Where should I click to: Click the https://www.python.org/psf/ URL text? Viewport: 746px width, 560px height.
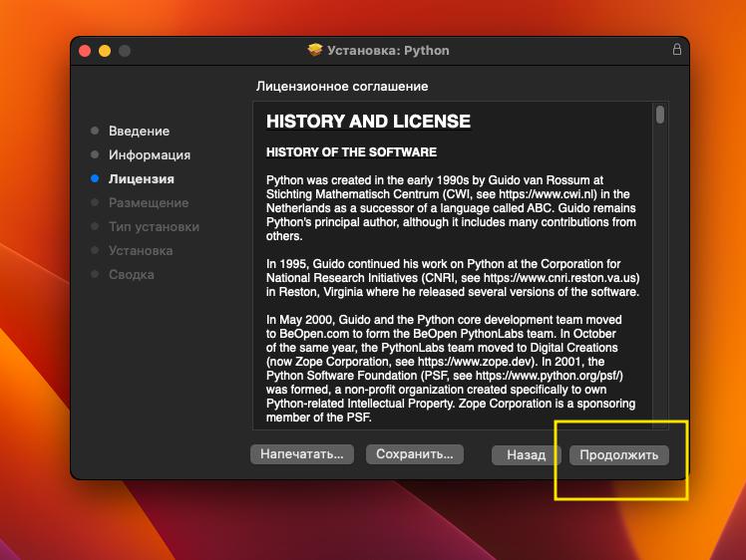pyautogui.click(x=548, y=375)
